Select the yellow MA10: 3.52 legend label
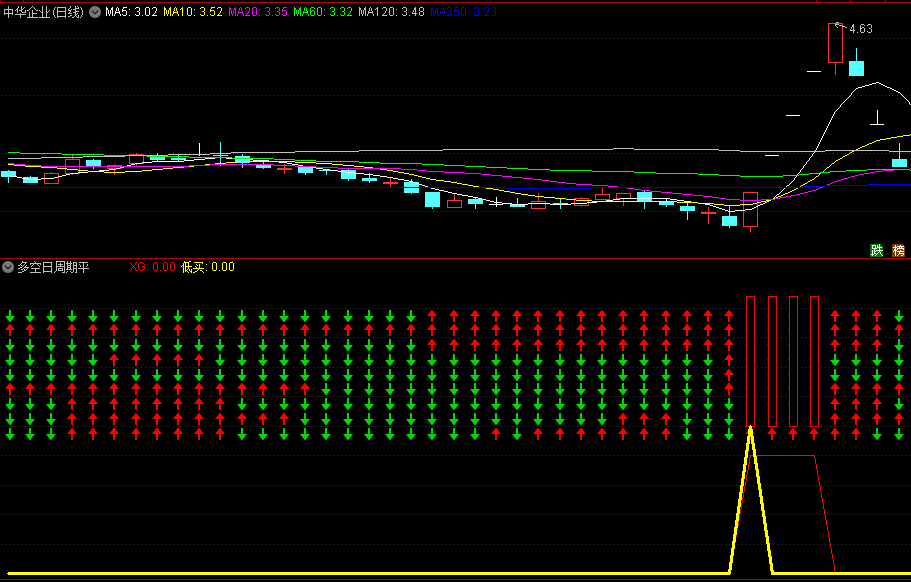The height and width of the screenshot is (582, 911). point(192,12)
